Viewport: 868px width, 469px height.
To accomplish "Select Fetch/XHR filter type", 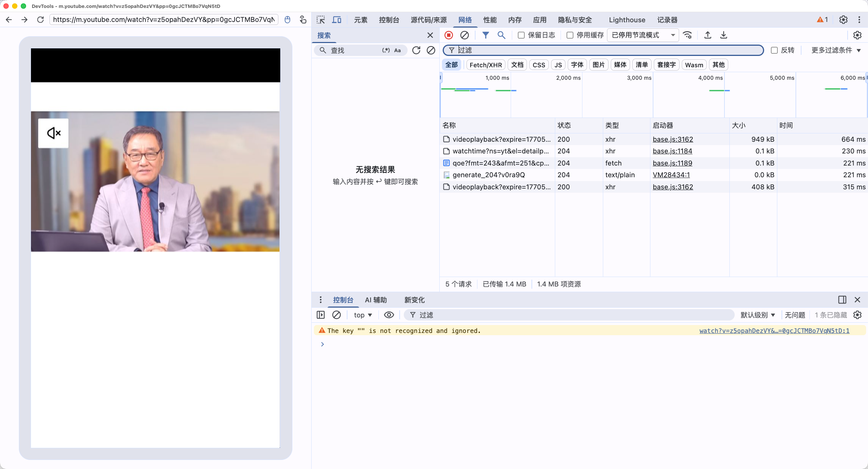I will click(485, 65).
